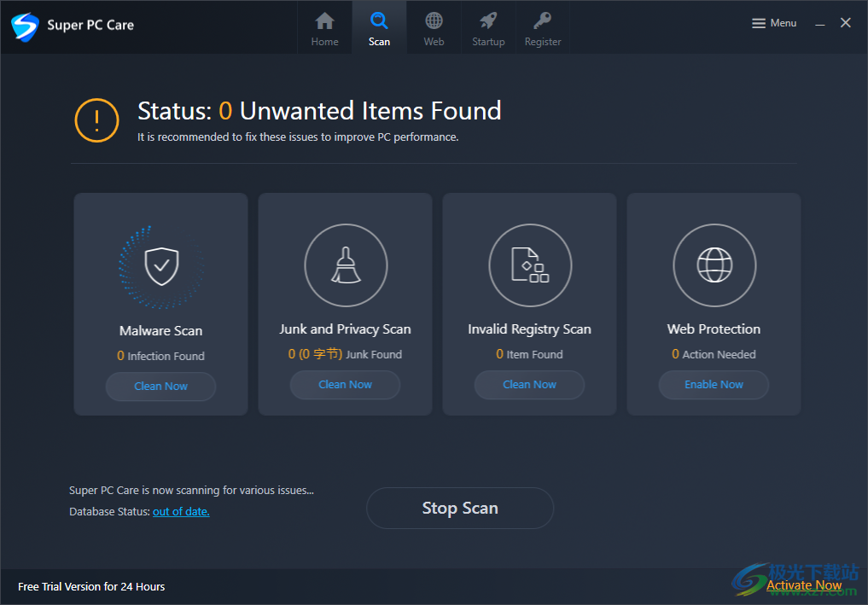This screenshot has width=868, height=605.
Task: Click the Invalid Registry Scan title
Action: [x=529, y=329]
